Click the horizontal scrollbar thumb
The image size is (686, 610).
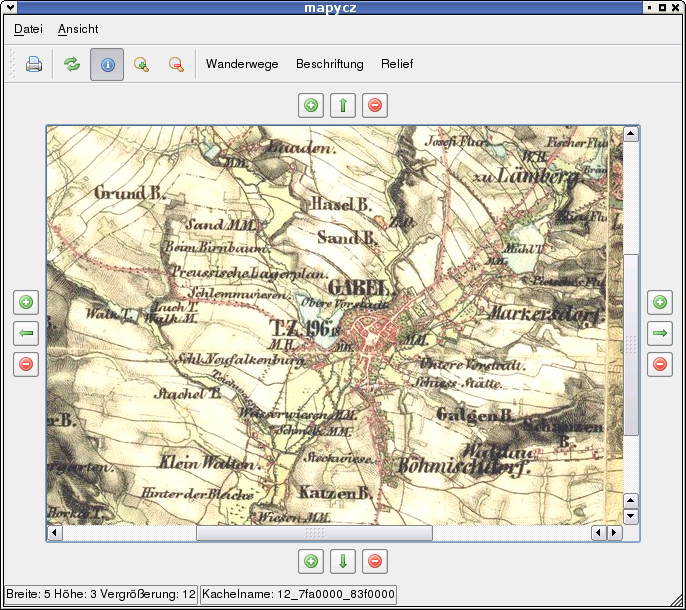(x=315, y=533)
